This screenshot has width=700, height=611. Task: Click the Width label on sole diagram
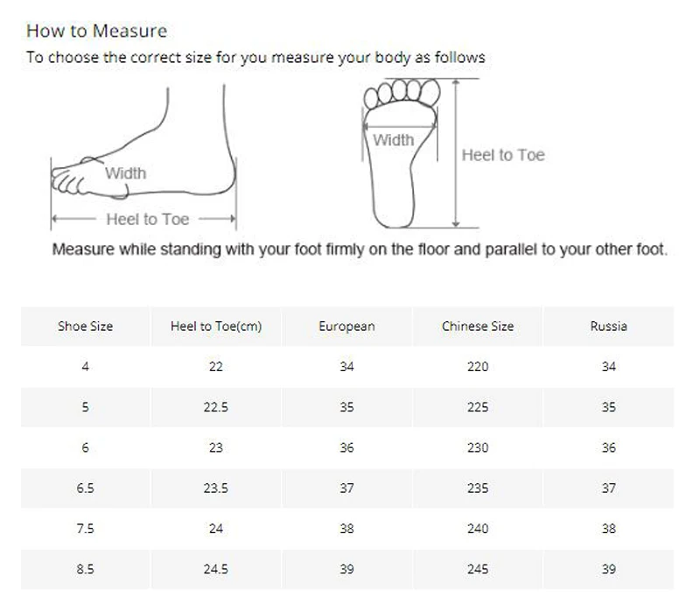(394, 140)
